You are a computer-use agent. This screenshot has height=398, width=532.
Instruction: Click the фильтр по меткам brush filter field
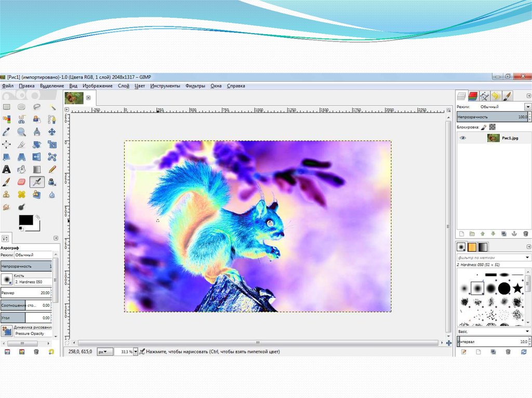pos(491,258)
